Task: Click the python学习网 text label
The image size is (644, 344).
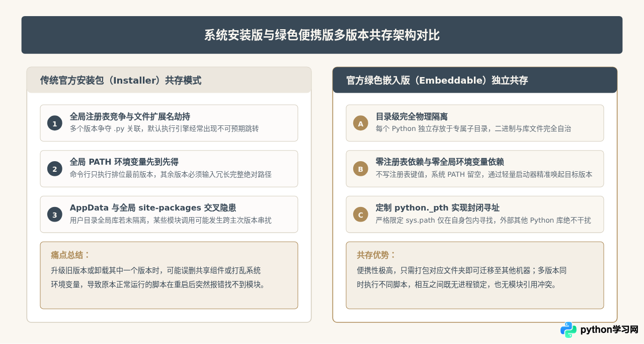Action: [609, 330]
